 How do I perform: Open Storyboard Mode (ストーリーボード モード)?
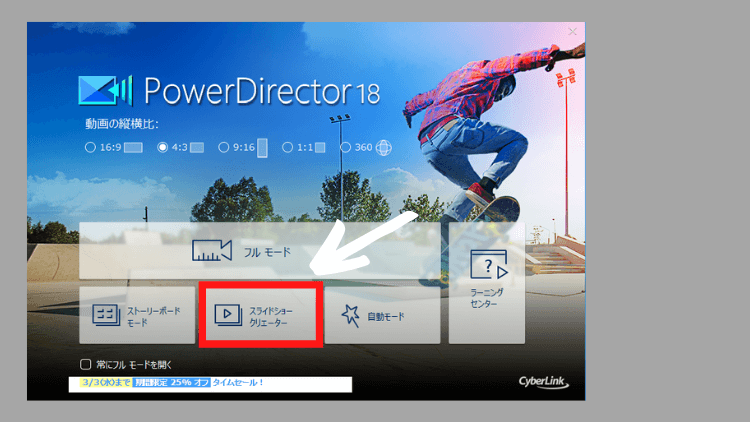137,316
